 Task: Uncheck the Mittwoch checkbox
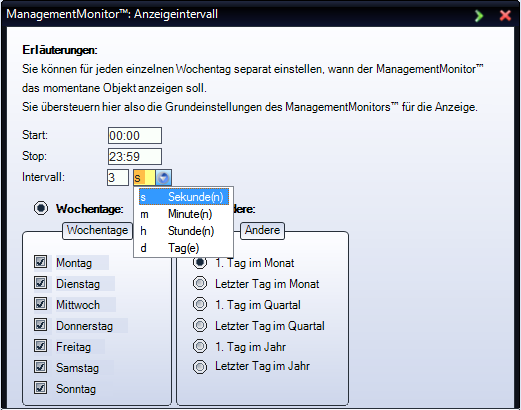[40, 304]
